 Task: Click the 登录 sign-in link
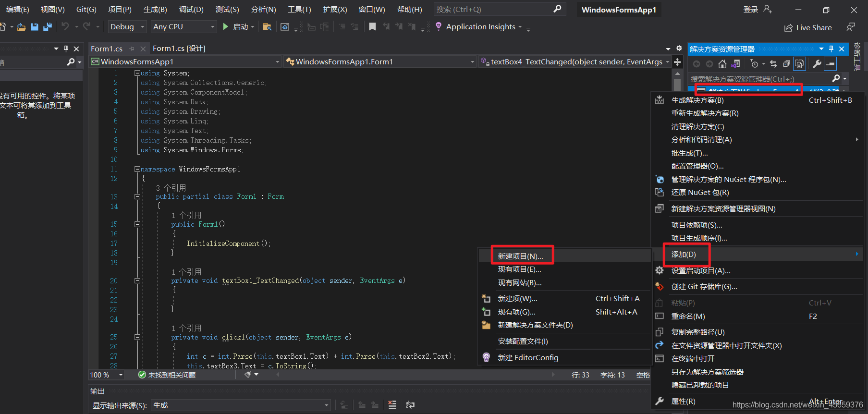click(x=750, y=10)
